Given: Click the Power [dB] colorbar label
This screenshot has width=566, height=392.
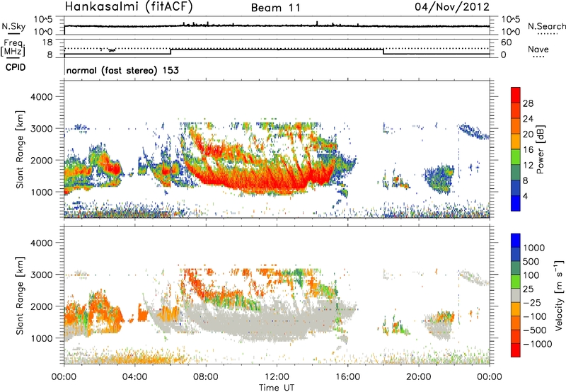Looking at the screenshot, I should pyautogui.click(x=540, y=149).
